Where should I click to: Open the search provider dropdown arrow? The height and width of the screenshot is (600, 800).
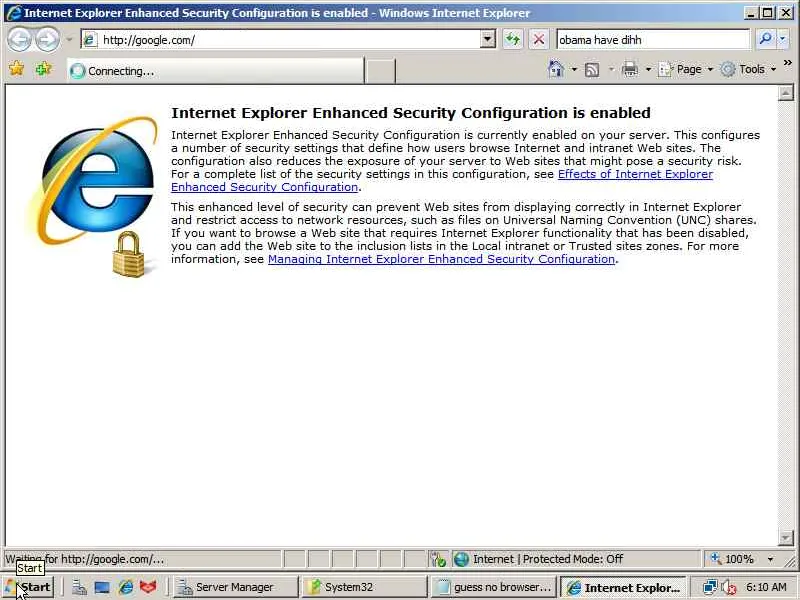(x=783, y=39)
